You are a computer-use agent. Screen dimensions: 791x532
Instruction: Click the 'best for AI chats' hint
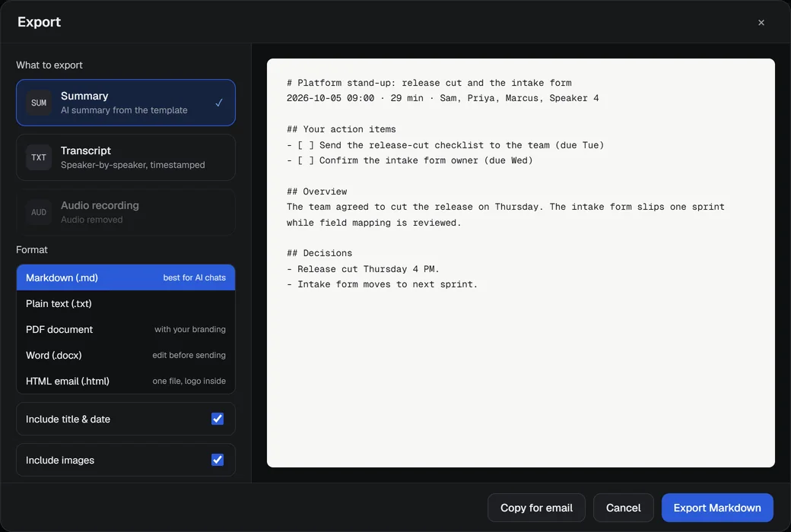click(194, 278)
